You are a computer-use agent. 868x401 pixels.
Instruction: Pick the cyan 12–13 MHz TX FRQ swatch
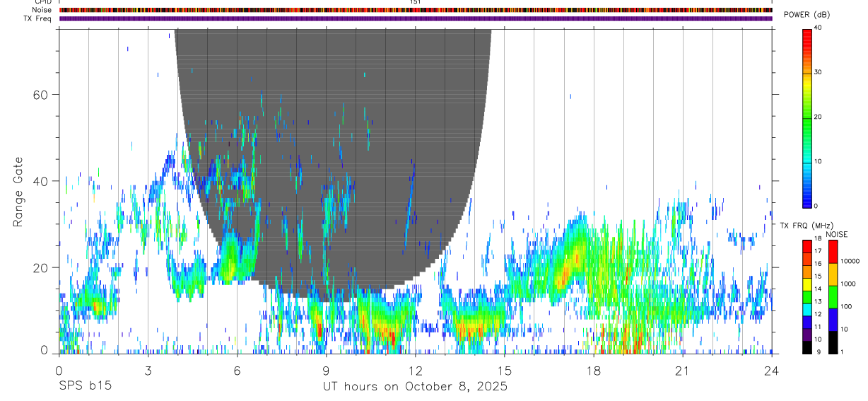807,309
